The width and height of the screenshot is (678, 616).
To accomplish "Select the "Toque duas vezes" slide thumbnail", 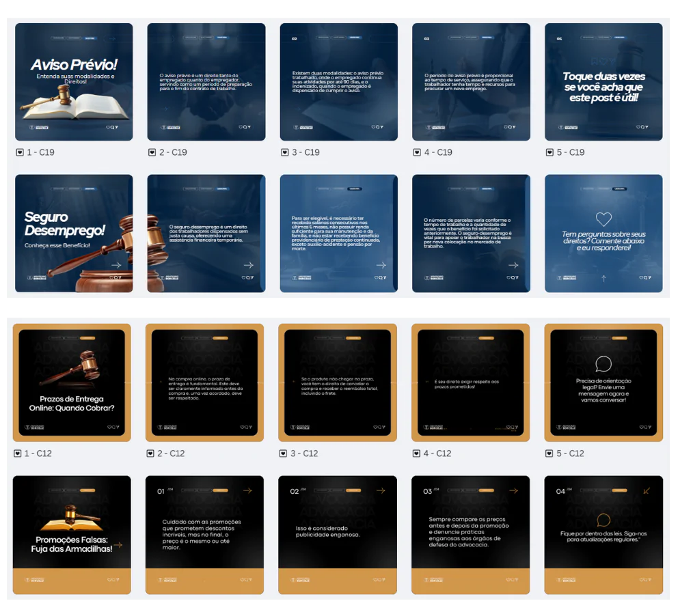I will tap(603, 82).
